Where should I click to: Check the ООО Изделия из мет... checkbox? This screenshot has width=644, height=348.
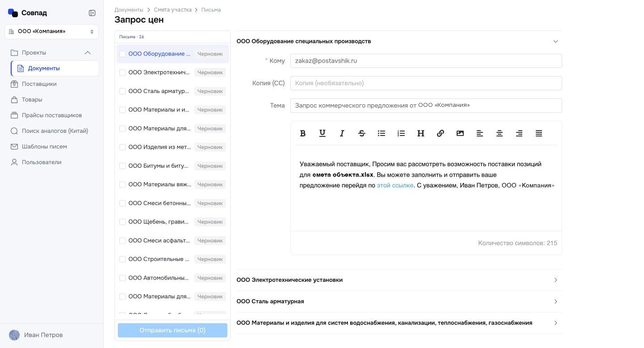[123, 147]
